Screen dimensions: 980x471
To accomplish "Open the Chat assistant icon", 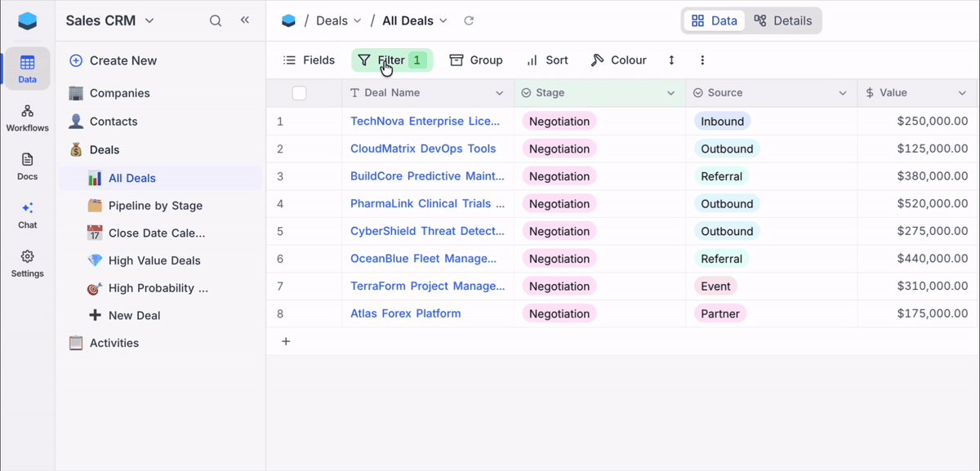I will (x=28, y=215).
